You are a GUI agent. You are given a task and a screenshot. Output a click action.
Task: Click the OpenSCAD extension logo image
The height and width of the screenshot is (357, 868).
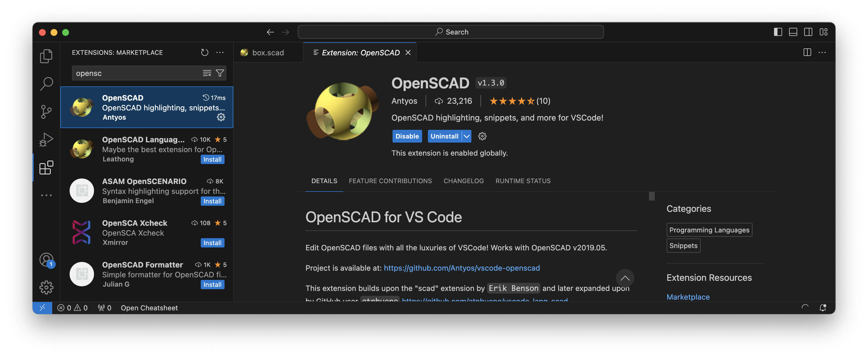click(x=342, y=111)
